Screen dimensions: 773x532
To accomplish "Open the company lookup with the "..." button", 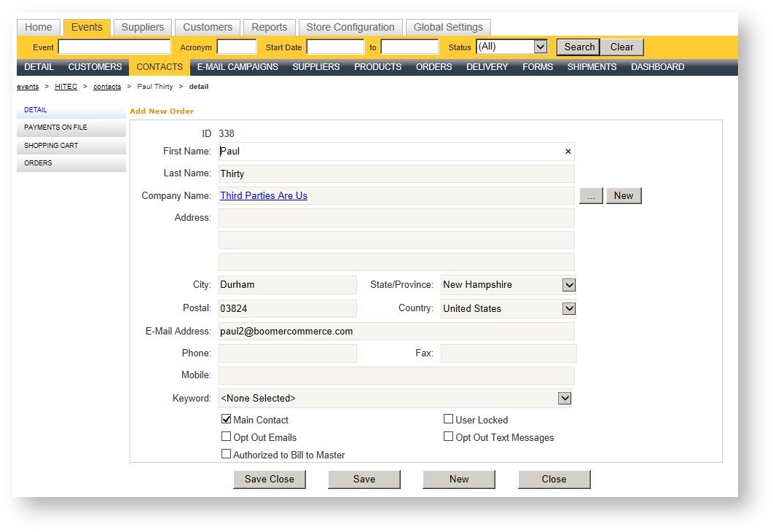I will tap(591, 195).
